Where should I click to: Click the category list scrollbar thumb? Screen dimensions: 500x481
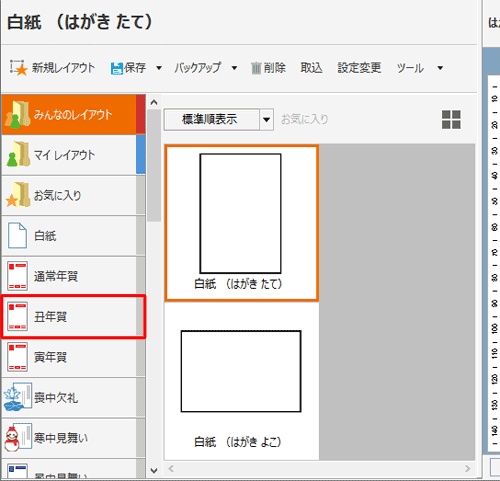(154, 166)
